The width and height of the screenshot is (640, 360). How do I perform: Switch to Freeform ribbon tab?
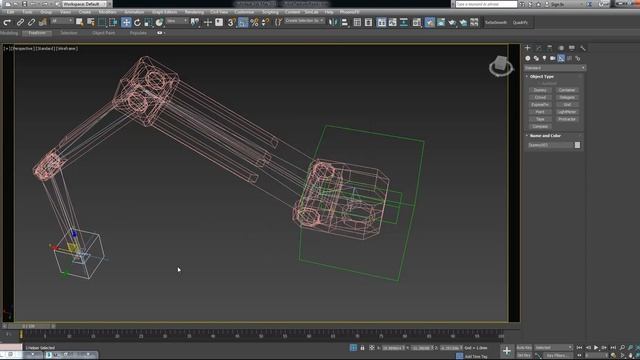coord(37,33)
